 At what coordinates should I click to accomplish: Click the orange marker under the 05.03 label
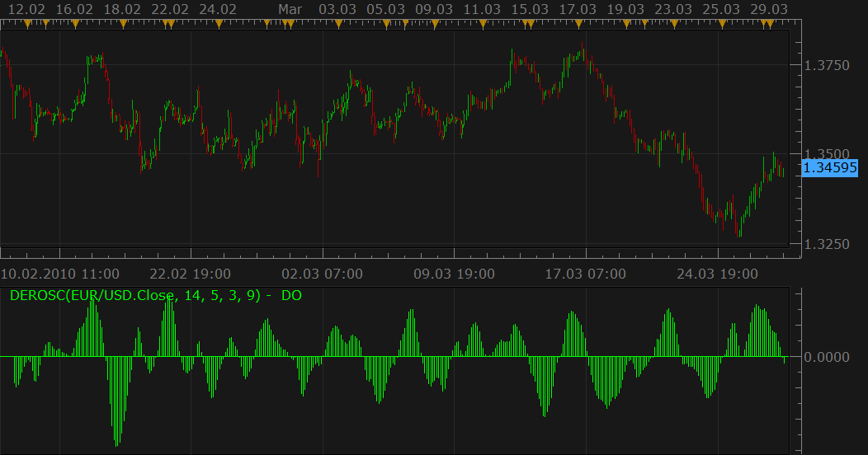tap(387, 24)
